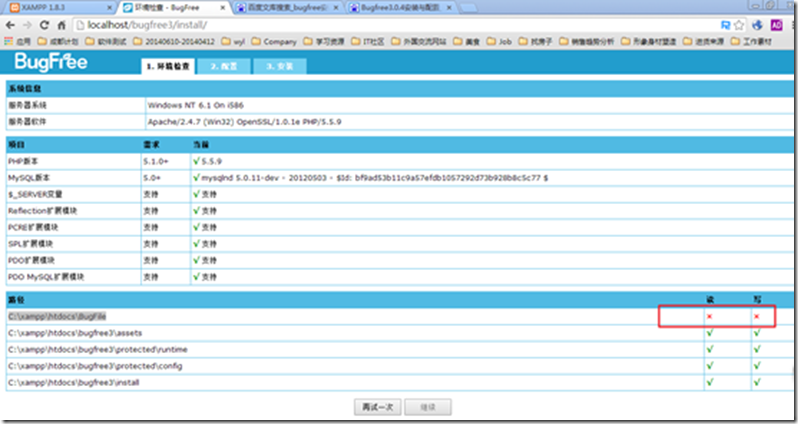Screen dimensions: 798x424
Task: Bookmark this page with the star icon
Action: click(739, 25)
